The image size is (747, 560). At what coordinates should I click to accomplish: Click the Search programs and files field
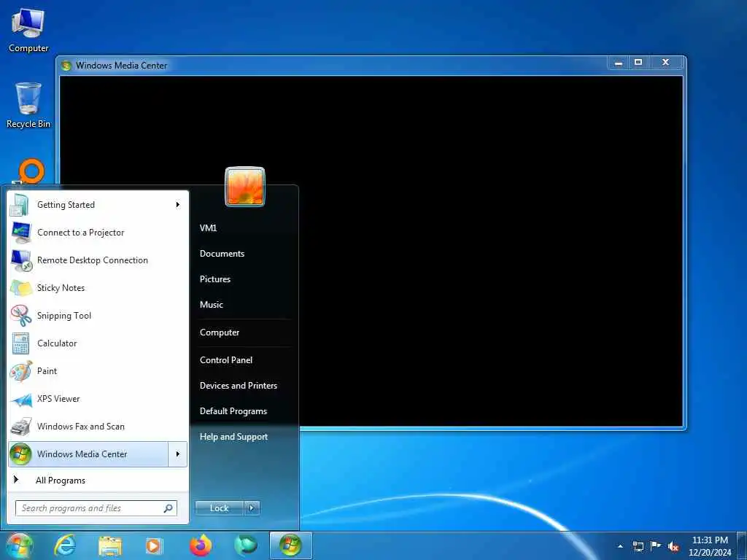96,508
